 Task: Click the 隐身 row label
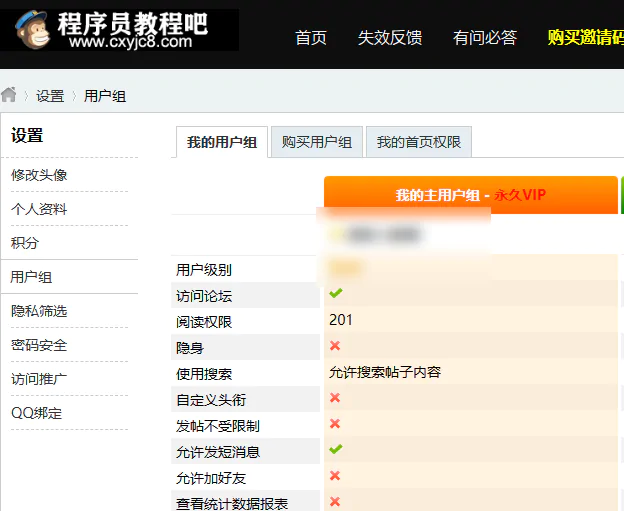click(190, 348)
